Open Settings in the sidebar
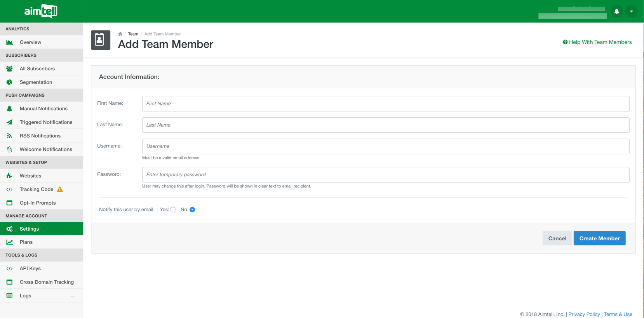This screenshot has height=318, width=644. (30, 229)
